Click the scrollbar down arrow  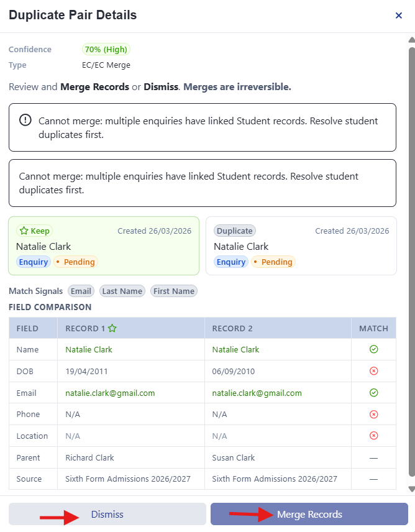tap(412, 489)
